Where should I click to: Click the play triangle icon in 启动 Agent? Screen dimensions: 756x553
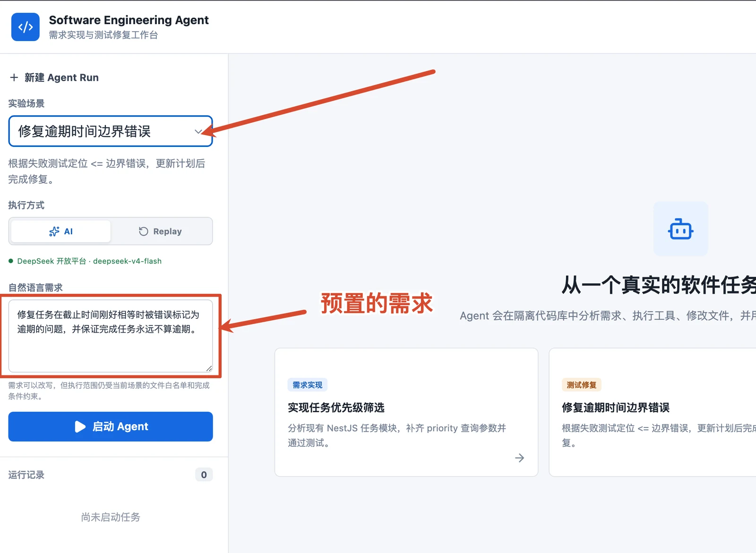80,426
